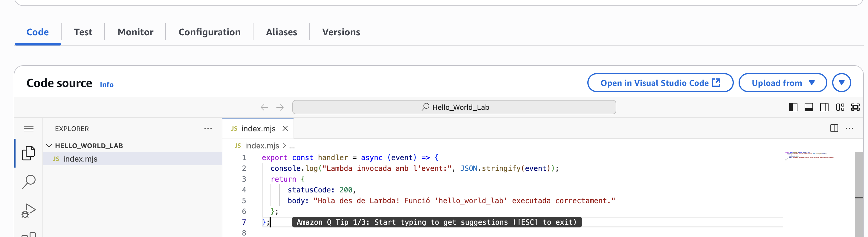Collapse the HELLO_WORLD_LAB folder
The height and width of the screenshot is (237, 868).
click(49, 146)
